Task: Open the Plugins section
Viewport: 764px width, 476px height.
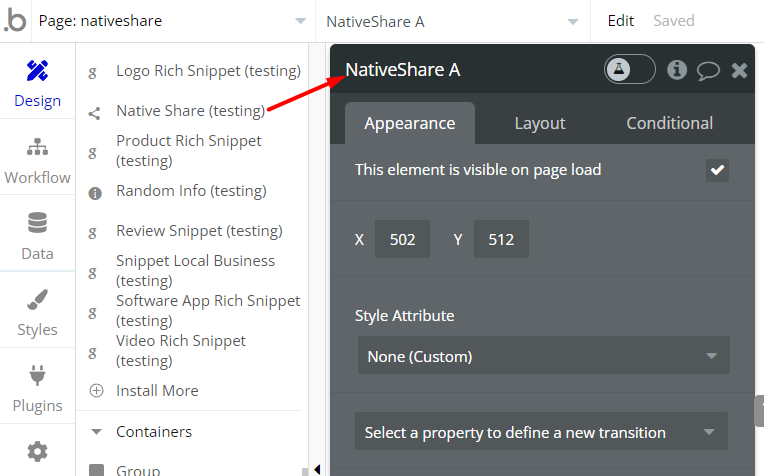Action: (37, 389)
